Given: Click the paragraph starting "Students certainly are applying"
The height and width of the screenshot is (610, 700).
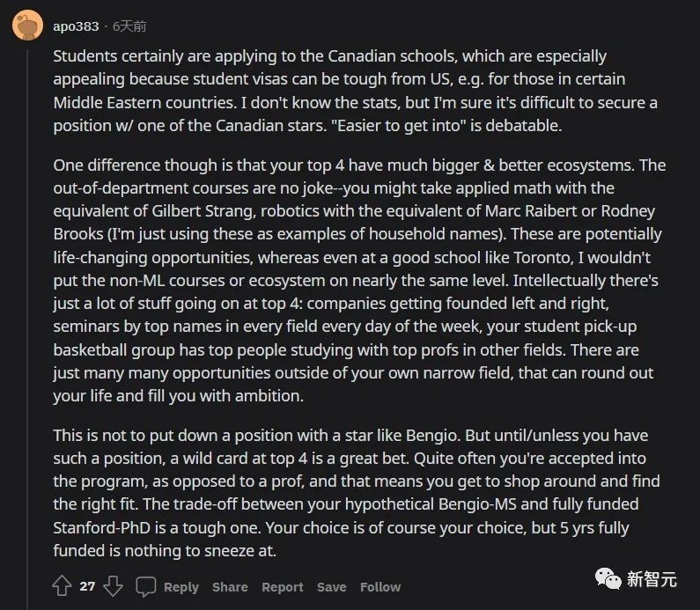Looking at the screenshot, I should click(x=352, y=91).
